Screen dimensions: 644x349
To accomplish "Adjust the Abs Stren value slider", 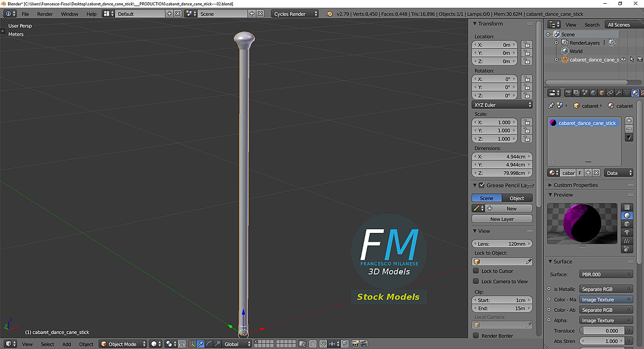I will (x=602, y=341).
